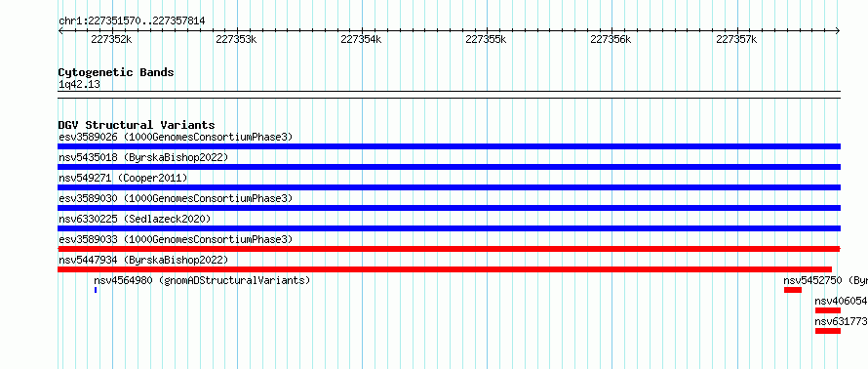Screen dimensions: 868x369
Task: Click the 227356k ruler tick label
Action: tap(612, 39)
